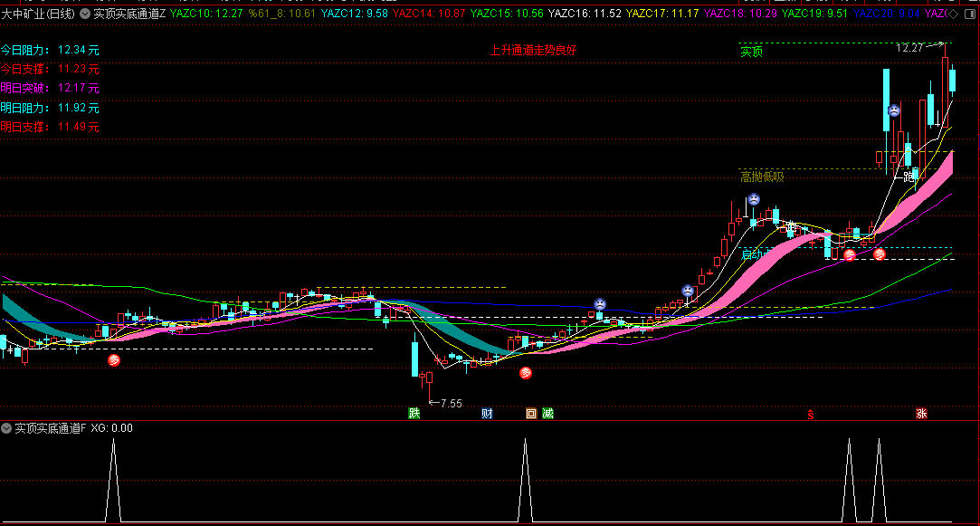Click the 今日支撑: 11.23元 label

click(x=50, y=69)
